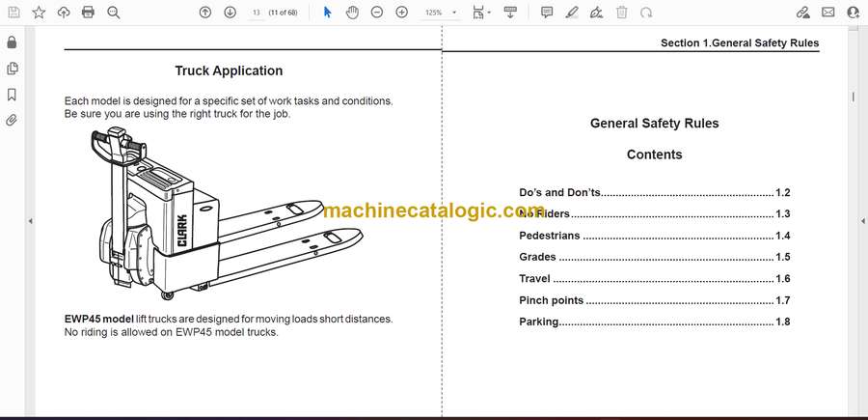
Task: Open the attachments paperclip panel
Action: click(12, 121)
